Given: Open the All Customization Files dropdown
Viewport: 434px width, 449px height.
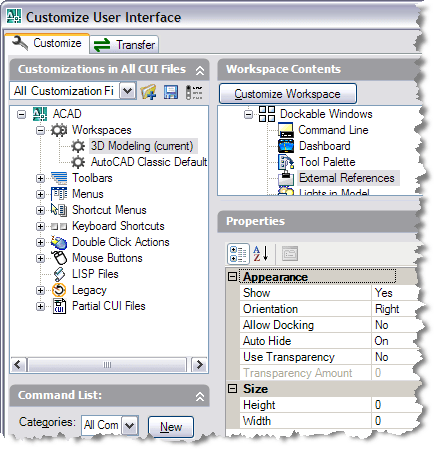Looking at the screenshot, I should coord(128,91).
